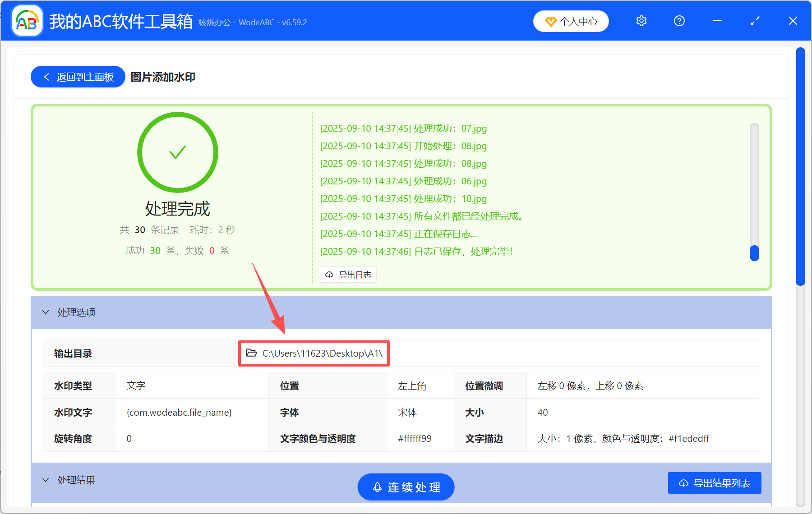
Task: Click the 左移 0 像素,上移 0 像素 value
Action: 590,386
